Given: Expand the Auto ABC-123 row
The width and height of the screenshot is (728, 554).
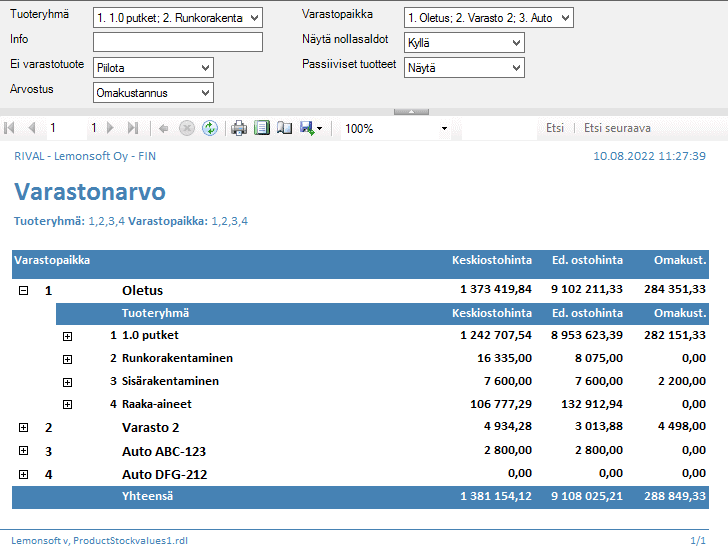Looking at the screenshot, I should 23,451.
